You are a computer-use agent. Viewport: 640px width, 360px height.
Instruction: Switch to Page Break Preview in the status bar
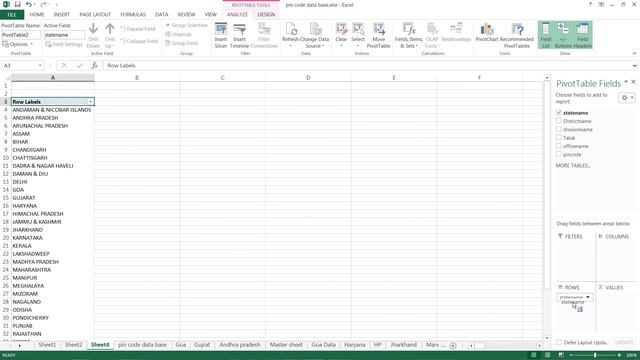pyautogui.click(x=561, y=355)
